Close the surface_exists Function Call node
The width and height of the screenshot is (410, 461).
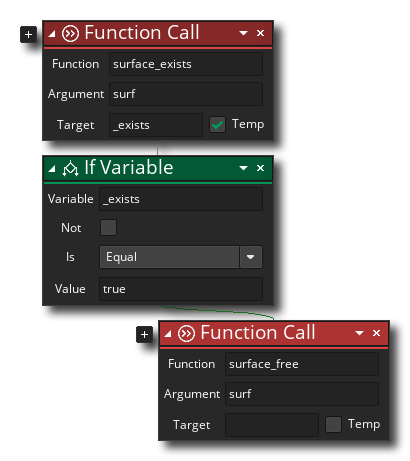point(260,33)
